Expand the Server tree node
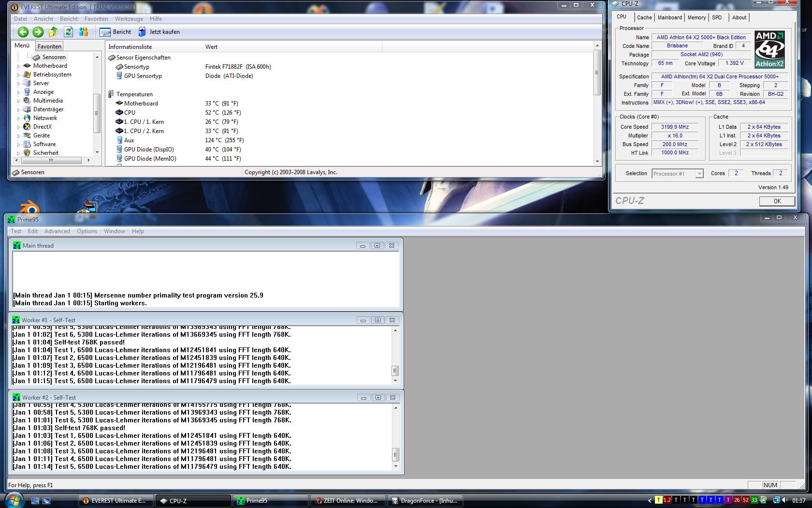Viewport: 812px width, 508px height. pos(19,84)
